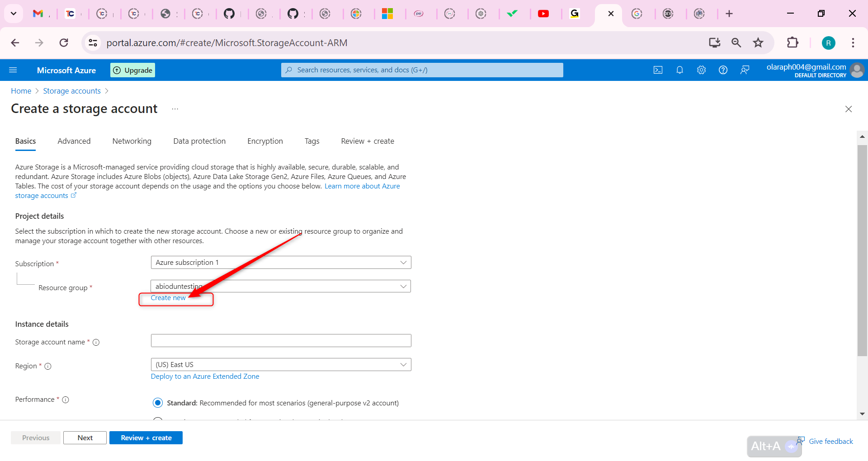Open the account avatar menu
The width and height of the screenshot is (868, 461).
[857, 70]
